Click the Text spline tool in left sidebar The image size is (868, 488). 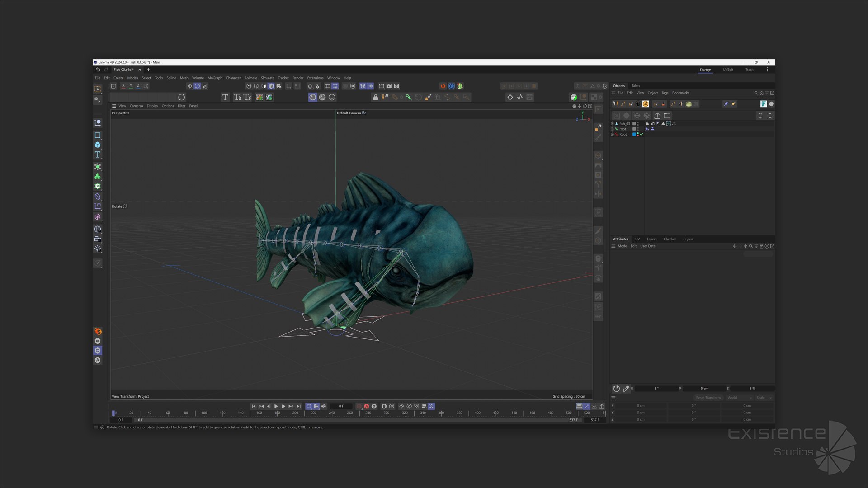pos(97,155)
